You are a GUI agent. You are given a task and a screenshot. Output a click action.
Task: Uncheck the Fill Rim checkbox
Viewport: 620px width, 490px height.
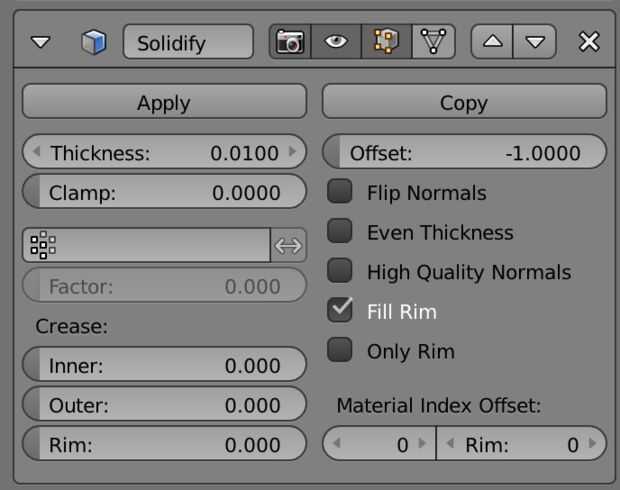tap(341, 311)
